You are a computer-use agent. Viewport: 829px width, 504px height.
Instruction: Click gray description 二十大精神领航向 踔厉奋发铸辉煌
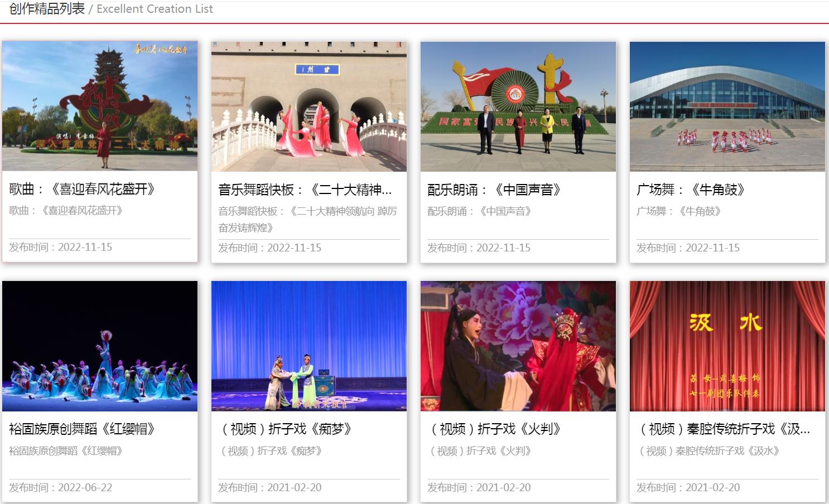click(x=307, y=219)
